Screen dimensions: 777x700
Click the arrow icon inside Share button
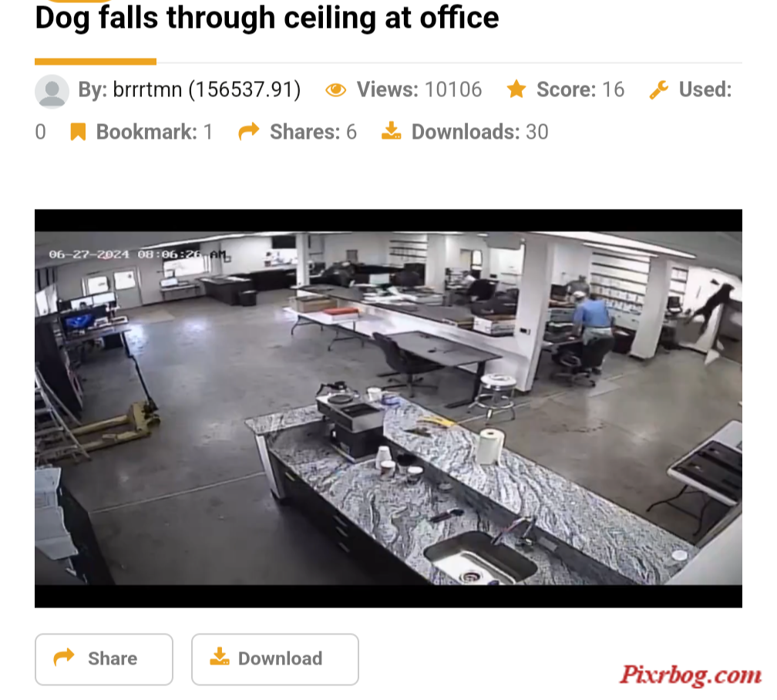(x=64, y=658)
